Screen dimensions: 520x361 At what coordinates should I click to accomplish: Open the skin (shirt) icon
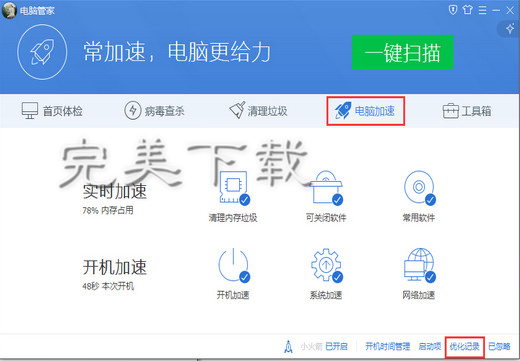pos(467,10)
